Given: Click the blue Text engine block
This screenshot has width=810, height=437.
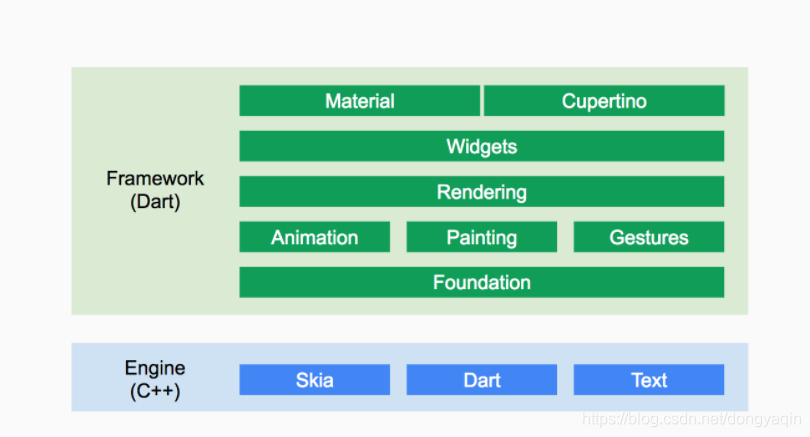Looking at the screenshot, I should coord(649,380).
